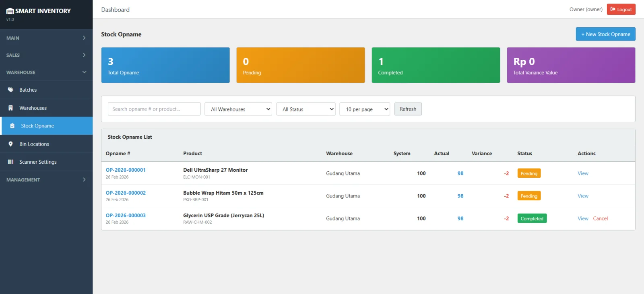The height and width of the screenshot is (294, 644).
Task: Open the OP-2026-000001 opname link
Action: pyautogui.click(x=126, y=170)
